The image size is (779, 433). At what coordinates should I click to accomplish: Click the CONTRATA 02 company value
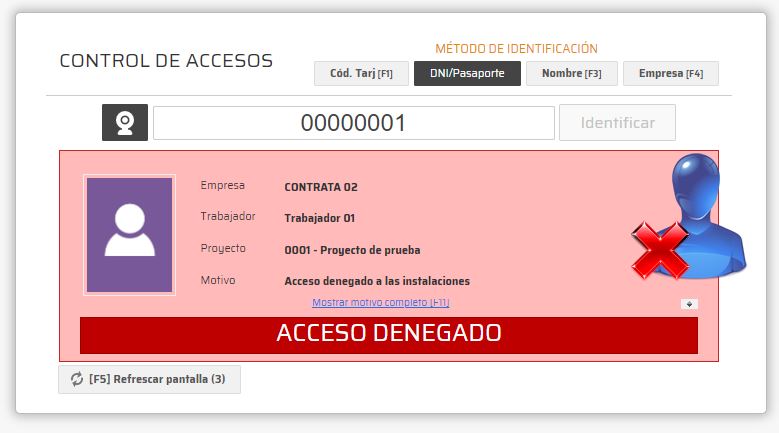tap(321, 187)
